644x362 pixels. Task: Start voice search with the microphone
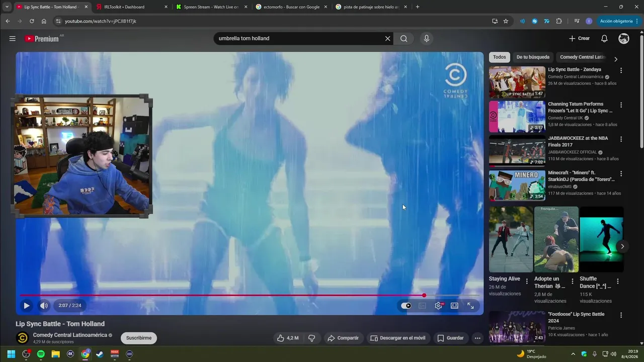[427, 39]
